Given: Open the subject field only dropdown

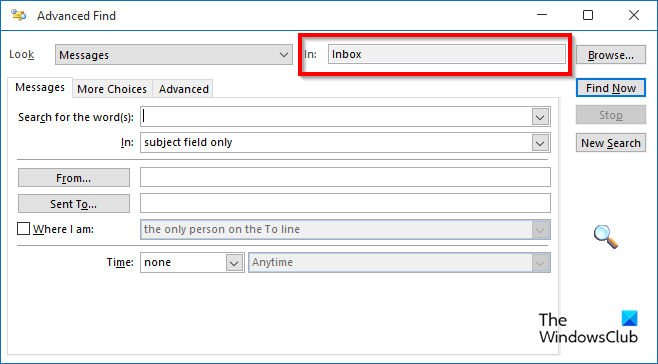Looking at the screenshot, I should [x=345, y=143].
